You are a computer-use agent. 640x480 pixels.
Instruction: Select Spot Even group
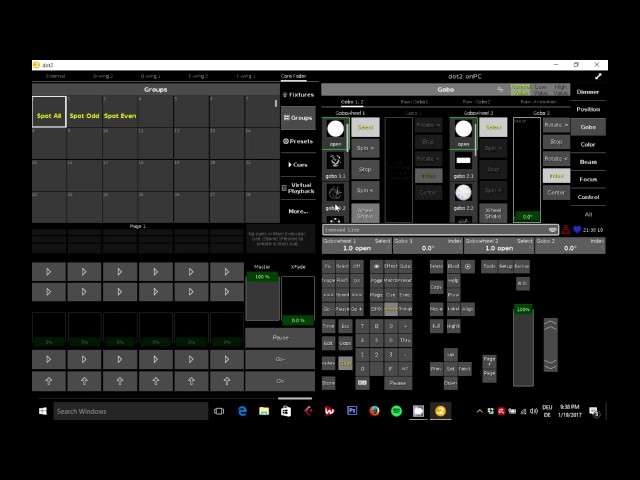[120, 112]
